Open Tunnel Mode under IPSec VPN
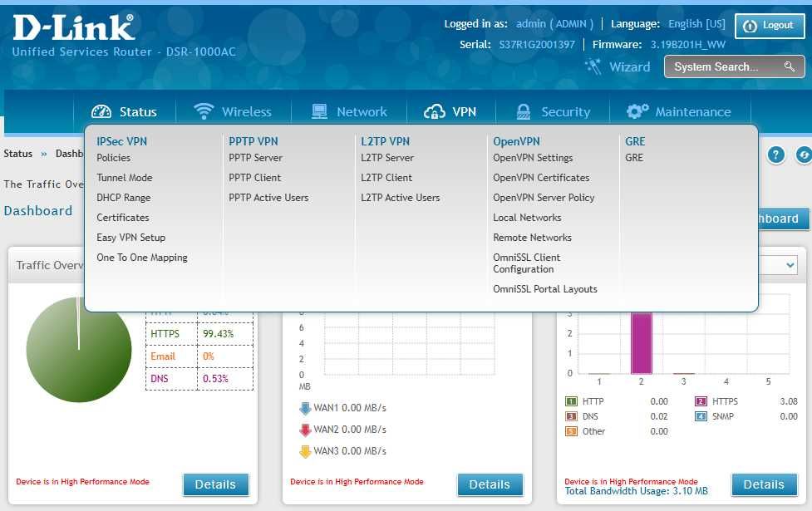Image resolution: width=812 pixels, height=511 pixels. click(x=125, y=178)
